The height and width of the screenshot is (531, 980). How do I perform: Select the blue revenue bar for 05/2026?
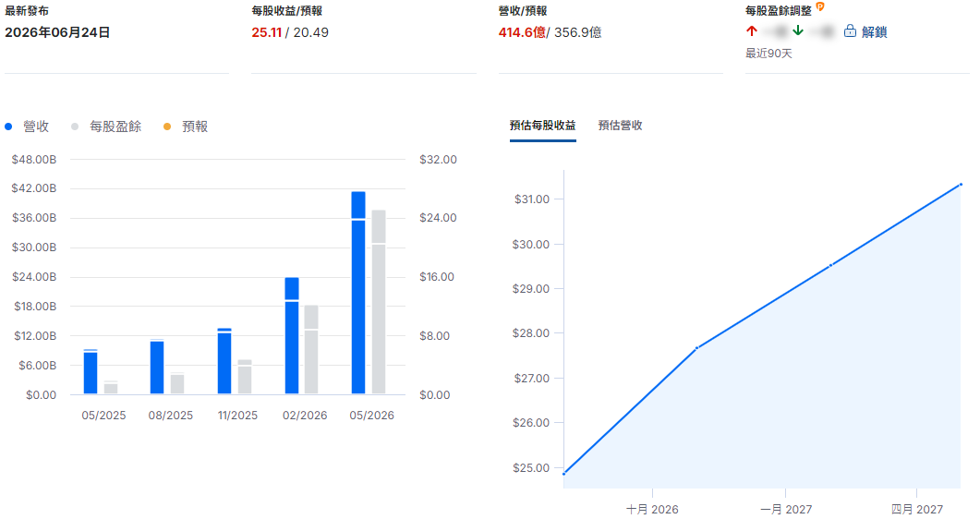coord(358,293)
